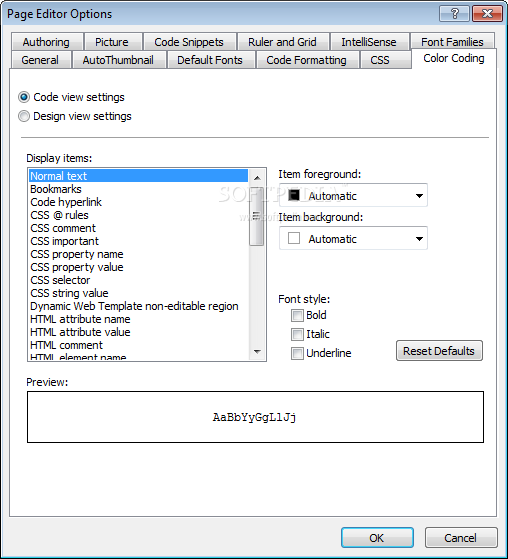Select the Color Coding tab
This screenshot has height=559, width=508.
point(453,58)
